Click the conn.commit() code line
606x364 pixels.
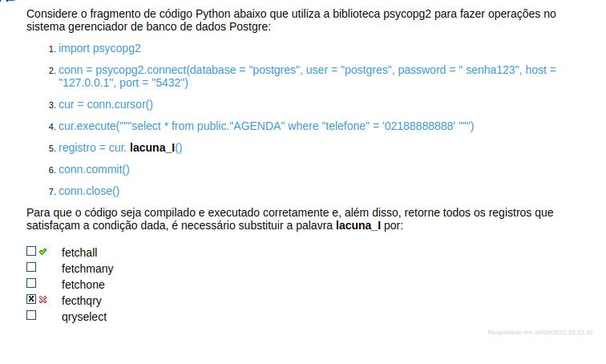coord(94,169)
